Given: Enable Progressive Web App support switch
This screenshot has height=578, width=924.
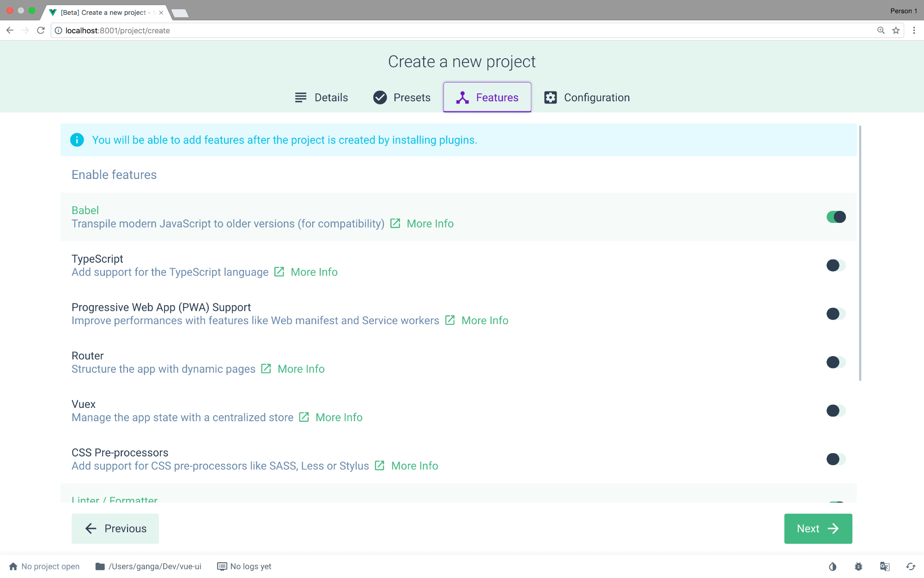Looking at the screenshot, I should coord(836,314).
